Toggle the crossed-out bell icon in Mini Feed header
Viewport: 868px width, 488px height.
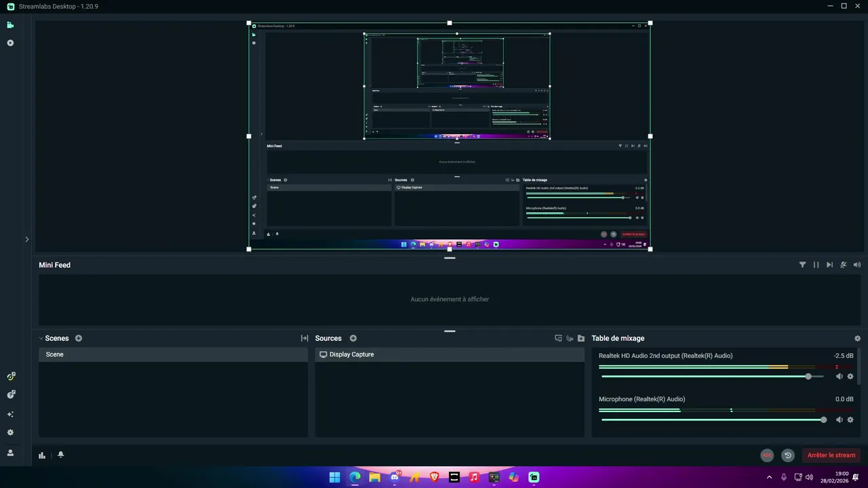[x=844, y=265]
